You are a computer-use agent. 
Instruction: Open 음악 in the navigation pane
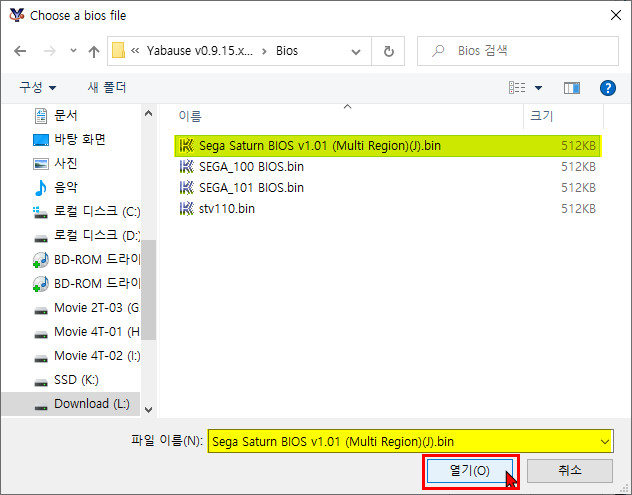pos(66,187)
